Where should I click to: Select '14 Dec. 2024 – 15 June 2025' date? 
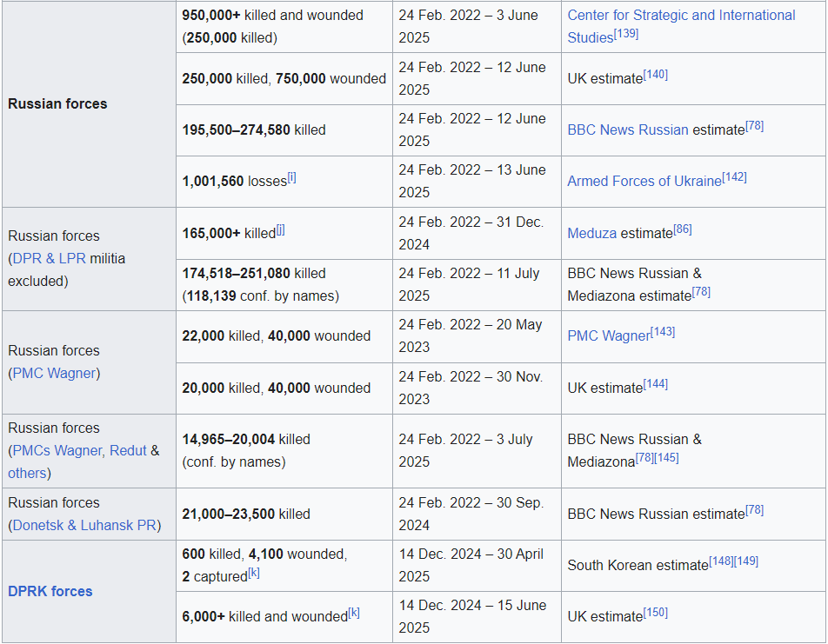[472, 616]
